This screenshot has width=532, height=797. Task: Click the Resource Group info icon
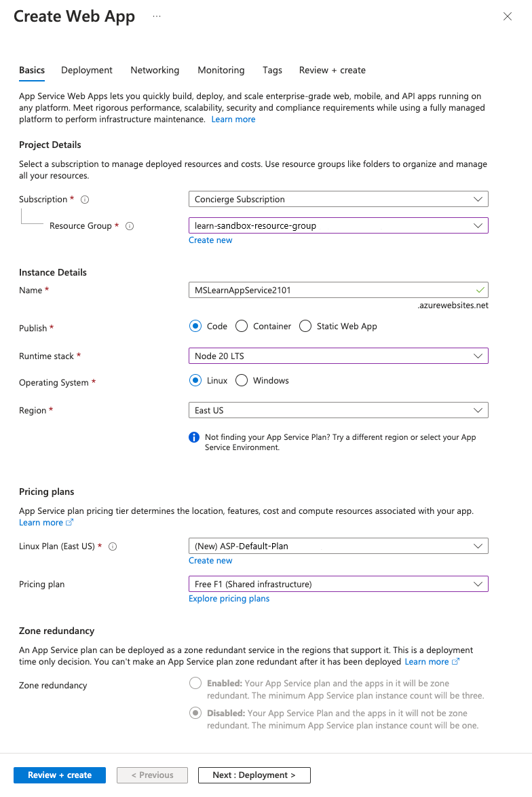130,226
